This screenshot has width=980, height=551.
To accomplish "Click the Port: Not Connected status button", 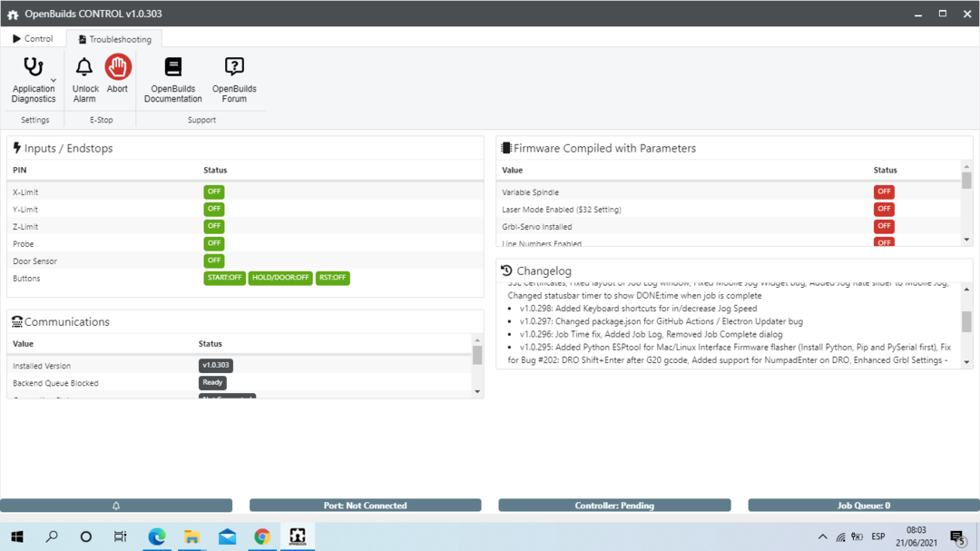I will point(365,506).
